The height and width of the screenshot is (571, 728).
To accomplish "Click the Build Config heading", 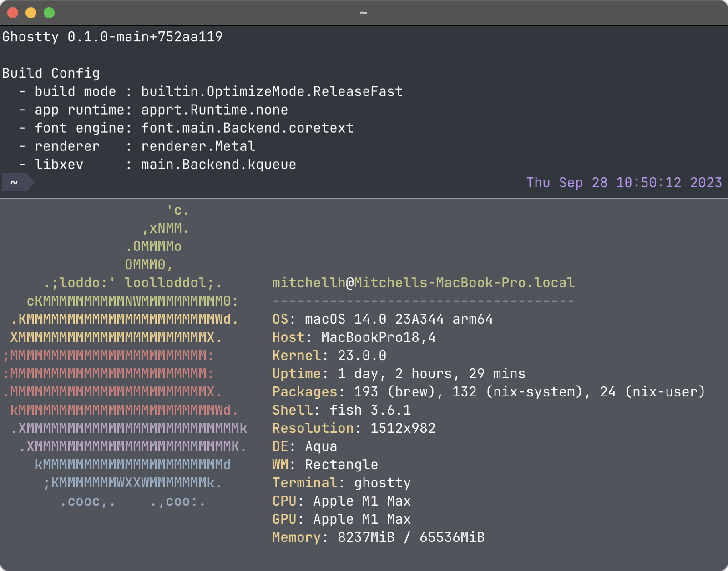I will tap(51, 73).
